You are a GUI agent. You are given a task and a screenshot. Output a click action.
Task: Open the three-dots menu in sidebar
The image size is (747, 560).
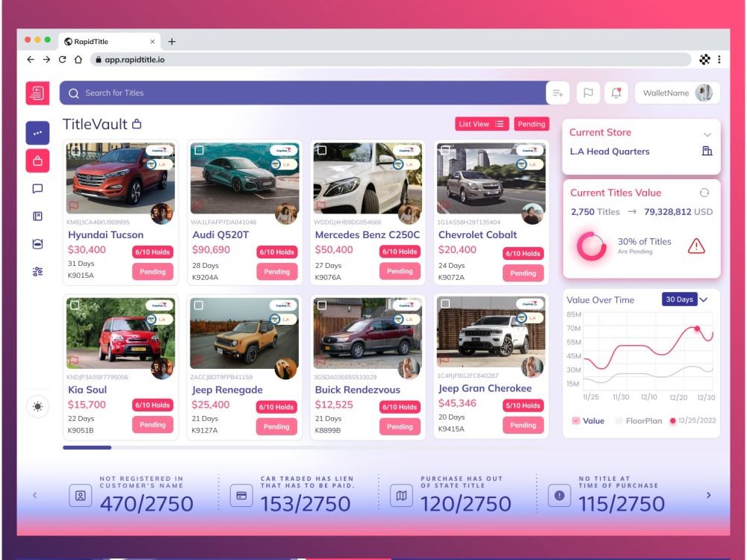(37, 133)
